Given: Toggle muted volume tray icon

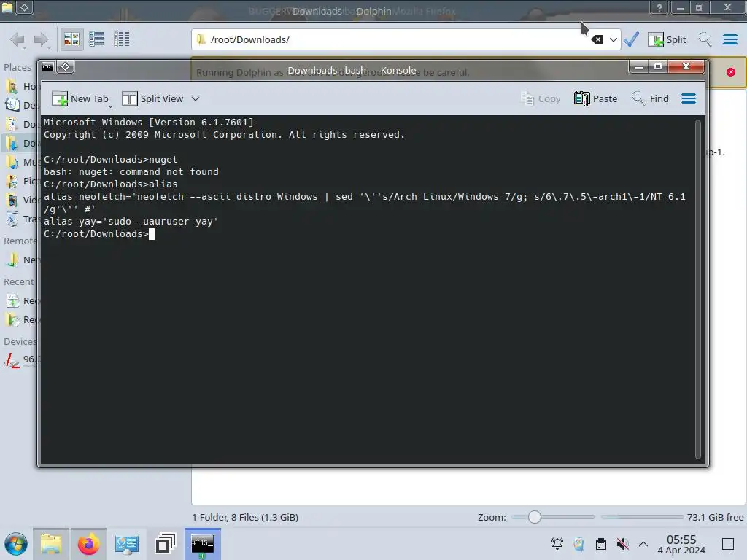Looking at the screenshot, I should click(x=622, y=544).
